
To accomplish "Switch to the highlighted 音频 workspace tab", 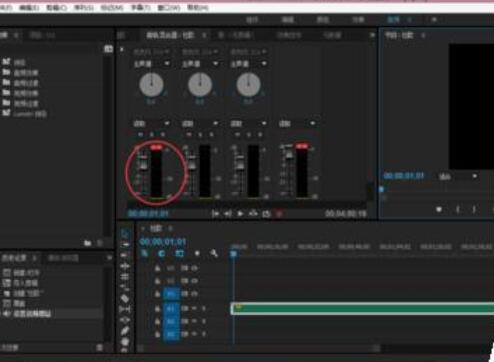I will [x=393, y=20].
